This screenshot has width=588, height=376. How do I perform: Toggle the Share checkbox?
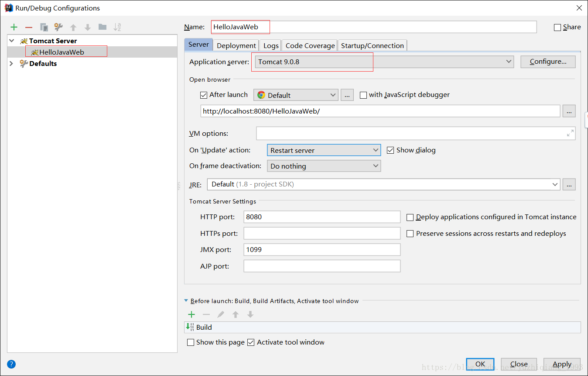click(x=557, y=27)
